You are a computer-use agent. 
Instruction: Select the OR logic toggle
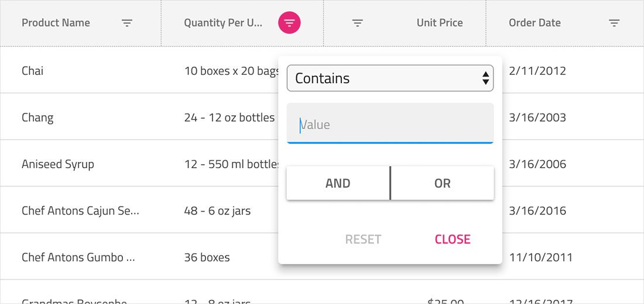click(443, 184)
